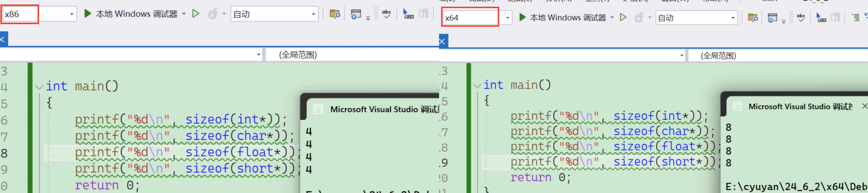This screenshot has height=193, width=868.
Task: Click Find in Files folder icon, x64 window
Action: point(752,17)
